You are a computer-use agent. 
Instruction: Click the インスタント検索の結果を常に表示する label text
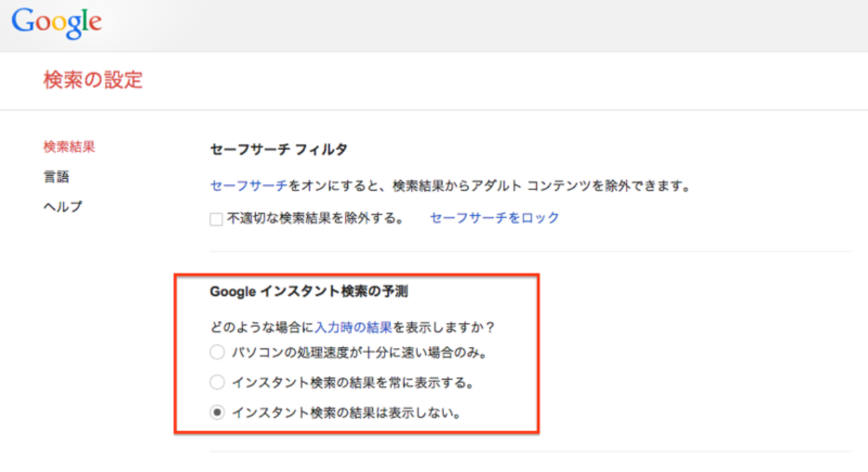point(353,383)
